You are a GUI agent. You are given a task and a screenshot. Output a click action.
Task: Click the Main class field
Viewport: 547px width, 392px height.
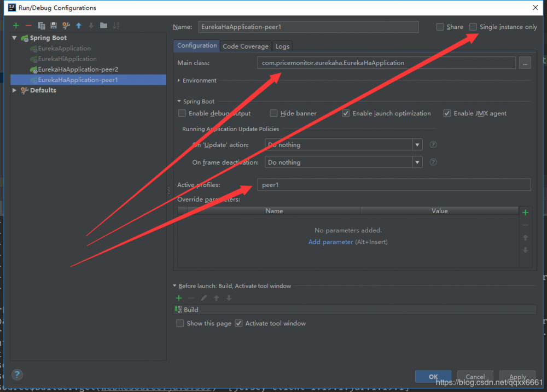point(387,63)
